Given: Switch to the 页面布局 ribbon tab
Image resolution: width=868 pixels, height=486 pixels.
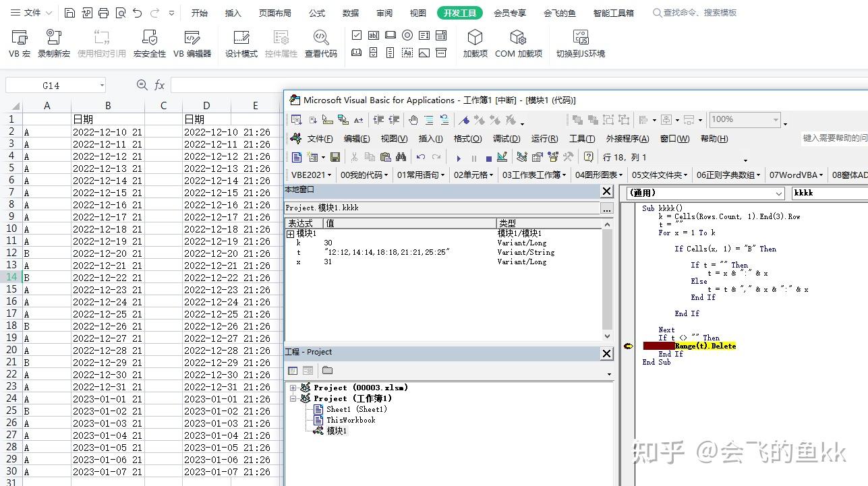Looking at the screenshot, I should (x=275, y=13).
